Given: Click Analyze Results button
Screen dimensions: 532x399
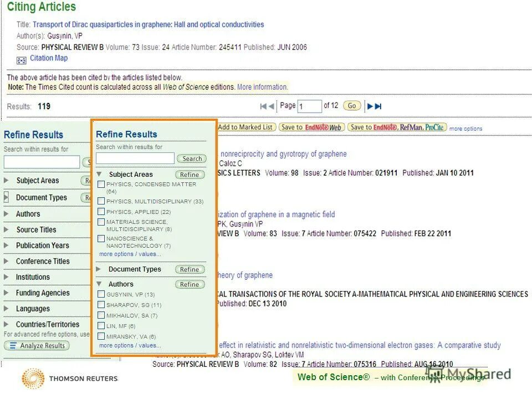Looking at the screenshot, I should click(37, 345).
